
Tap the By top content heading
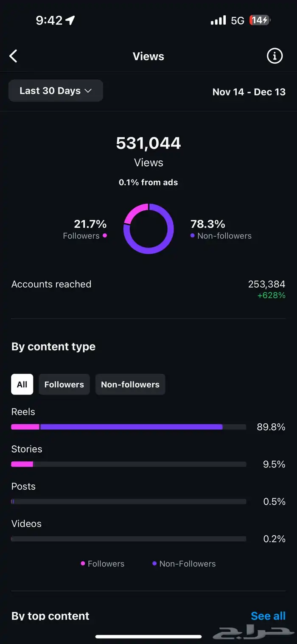click(50, 616)
